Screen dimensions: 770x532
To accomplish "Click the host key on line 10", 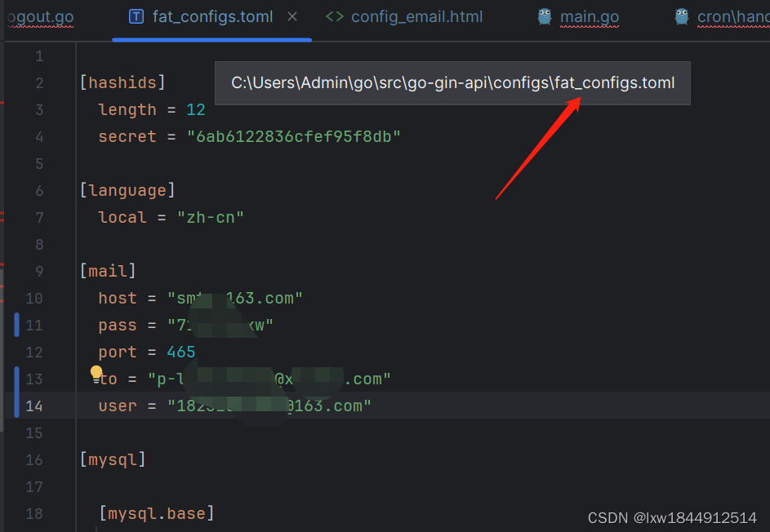I will (x=118, y=298).
